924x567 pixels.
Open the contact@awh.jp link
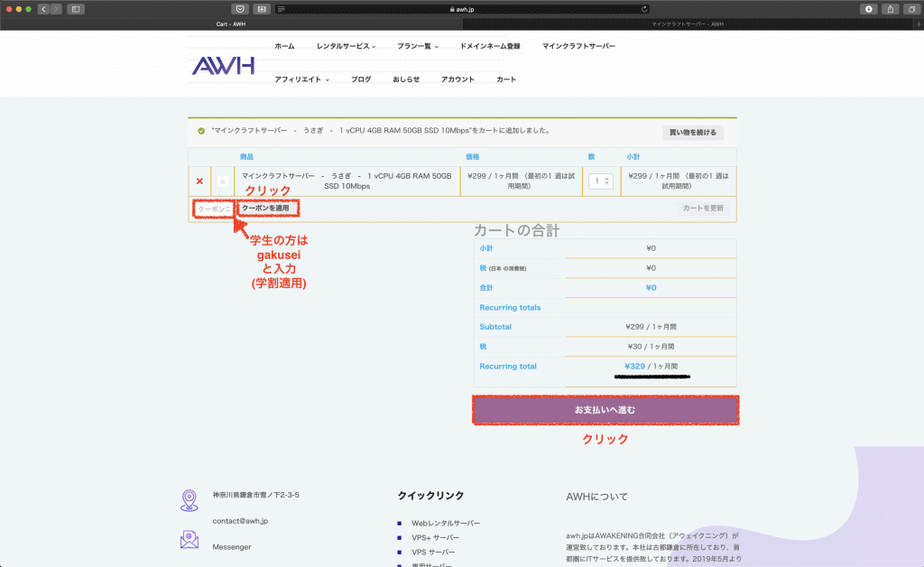coord(240,521)
